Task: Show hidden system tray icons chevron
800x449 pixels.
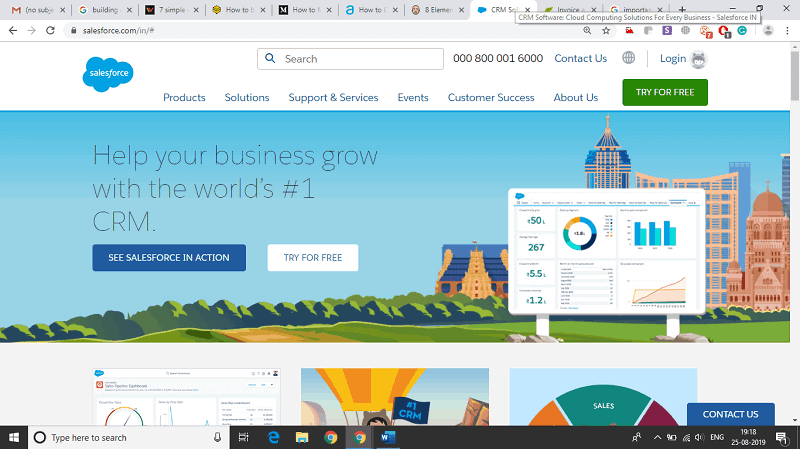Action: (x=657, y=437)
